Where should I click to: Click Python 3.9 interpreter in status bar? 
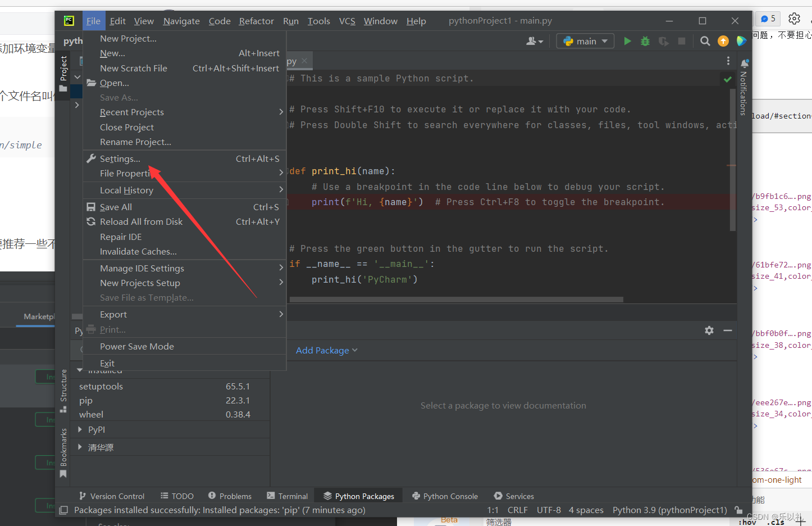tap(669, 510)
